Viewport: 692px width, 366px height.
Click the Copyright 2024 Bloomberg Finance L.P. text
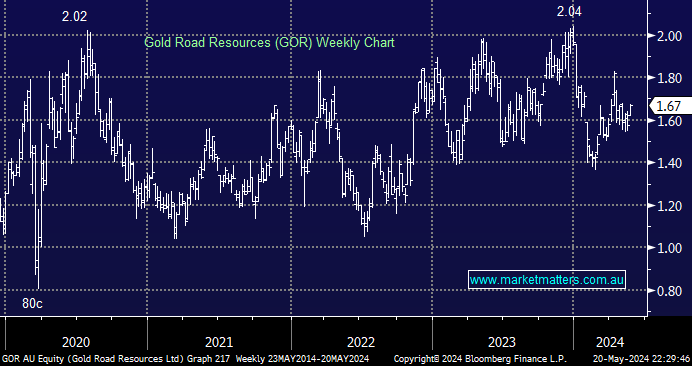479,358
